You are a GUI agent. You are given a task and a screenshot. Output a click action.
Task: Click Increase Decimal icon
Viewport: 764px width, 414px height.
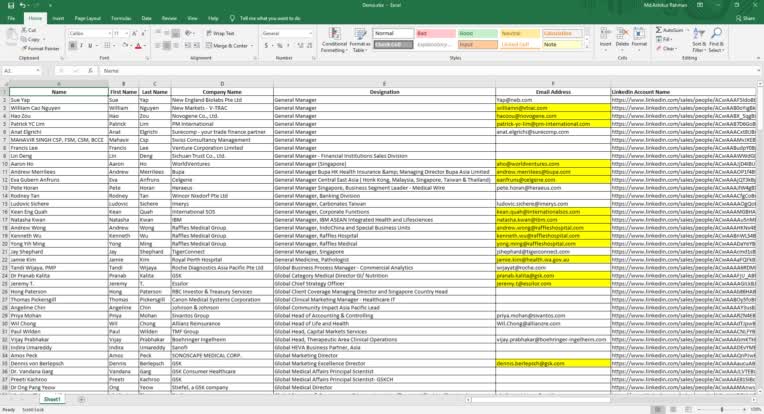point(300,45)
